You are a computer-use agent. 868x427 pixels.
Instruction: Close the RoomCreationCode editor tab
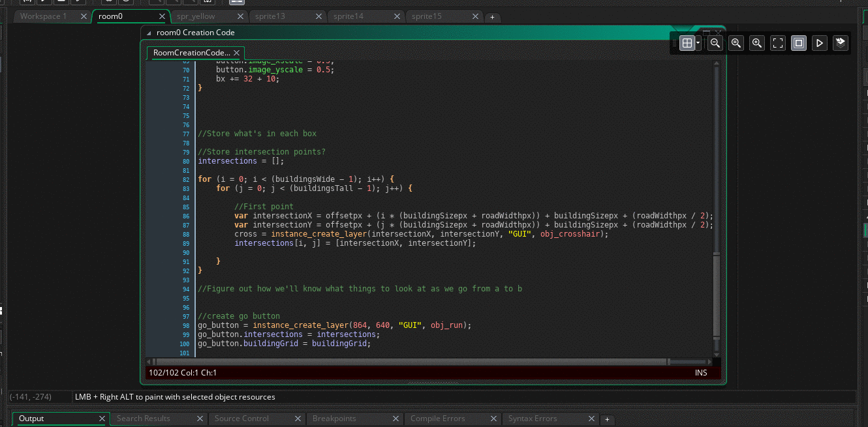tap(237, 53)
